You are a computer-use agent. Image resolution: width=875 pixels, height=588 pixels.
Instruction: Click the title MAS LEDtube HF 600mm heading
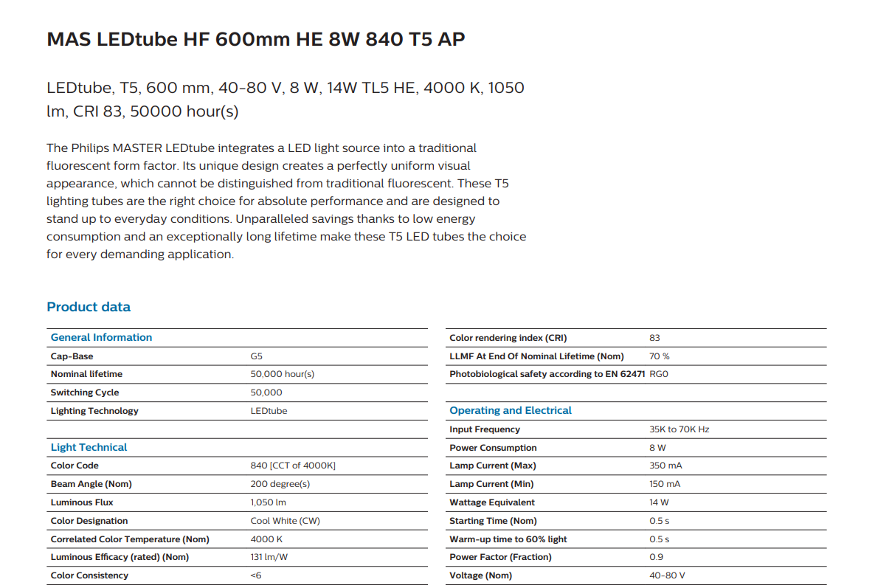pos(255,39)
